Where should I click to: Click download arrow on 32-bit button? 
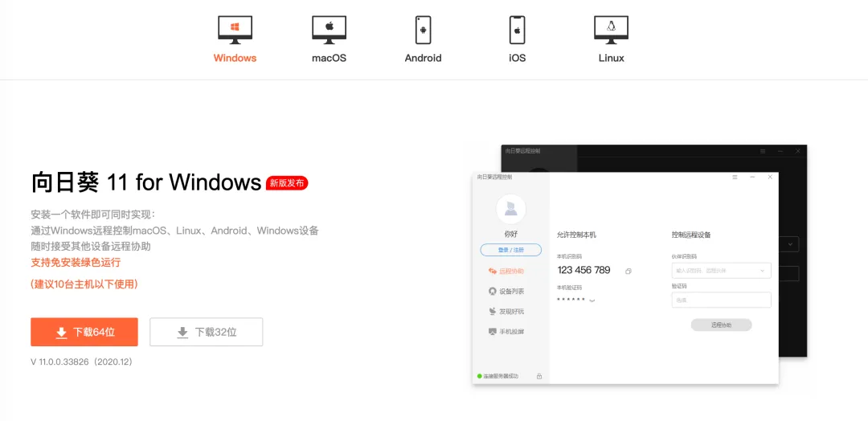[182, 333]
